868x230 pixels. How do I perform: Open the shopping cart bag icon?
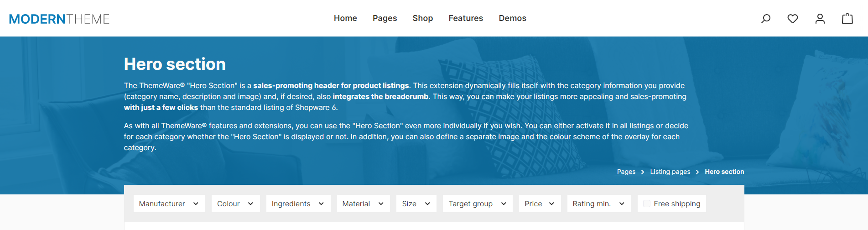(847, 19)
